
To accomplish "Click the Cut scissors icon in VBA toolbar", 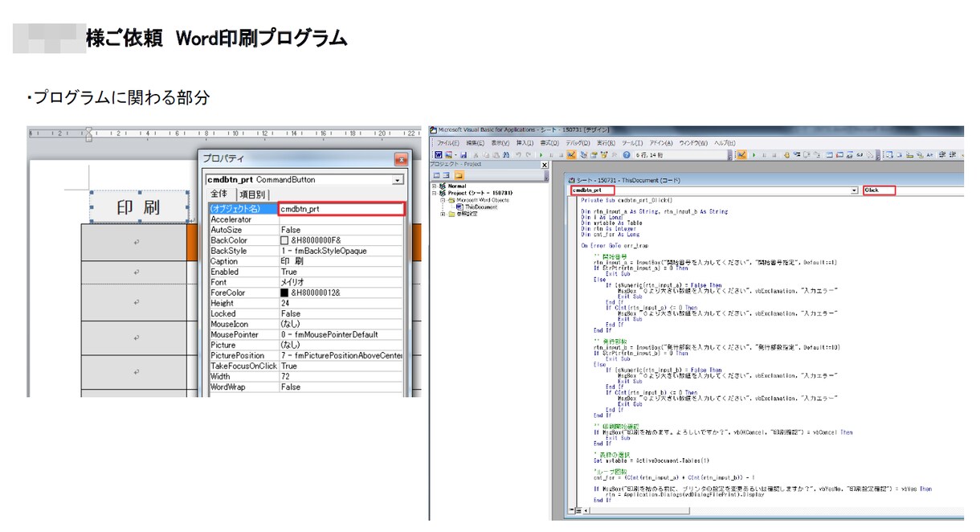I will pos(476,155).
